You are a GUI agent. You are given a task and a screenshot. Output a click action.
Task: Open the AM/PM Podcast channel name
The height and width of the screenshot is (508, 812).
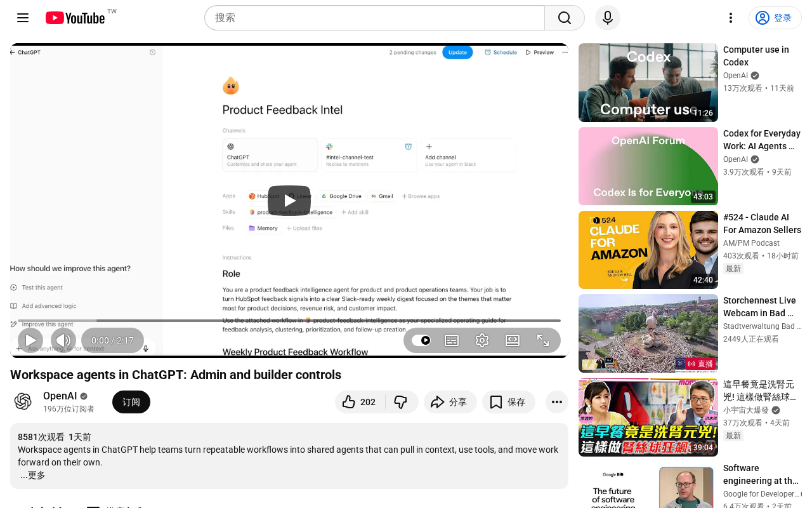(751, 243)
